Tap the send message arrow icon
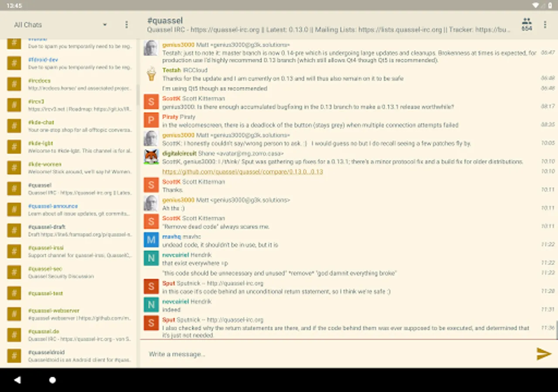Image resolution: width=558 pixels, height=392 pixels. coord(544,354)
